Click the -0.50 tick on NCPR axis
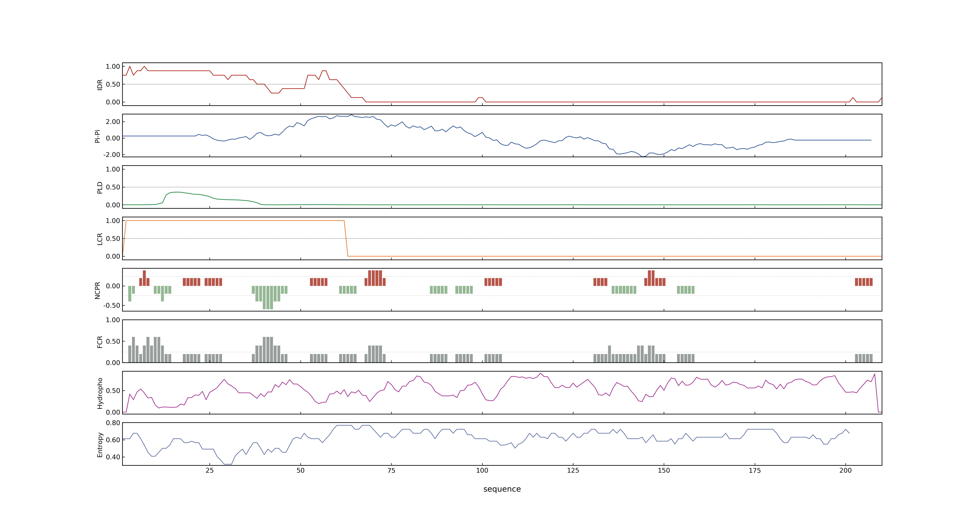Viewport: 980px width, 523px height. pyautogui.click(x=111, y=305)
